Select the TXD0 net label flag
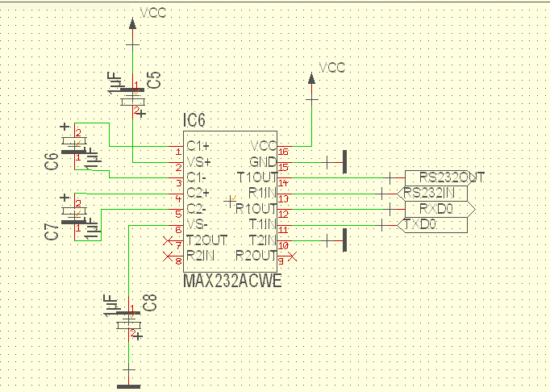Viewport: 550px width, 392px height. 432,224
